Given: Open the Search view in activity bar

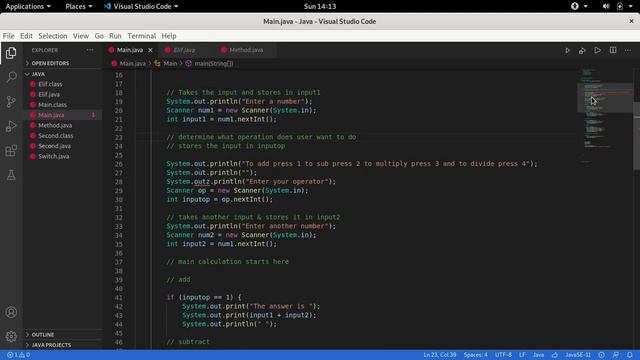Looking at the screenshot, I should click(x=11, y=77).
